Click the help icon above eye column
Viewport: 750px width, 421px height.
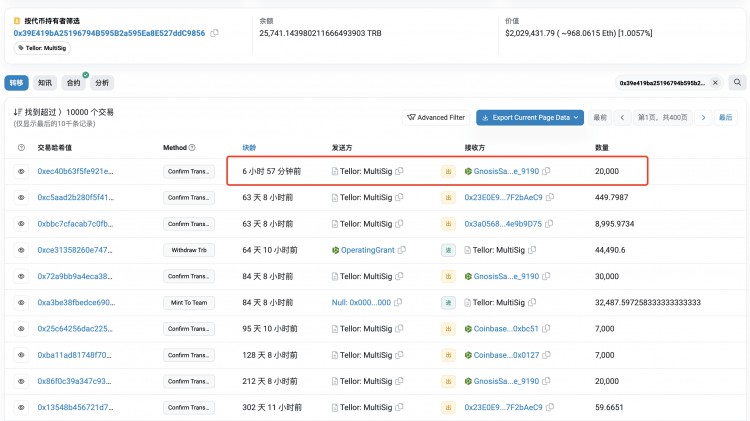click(x=21, y=147)
